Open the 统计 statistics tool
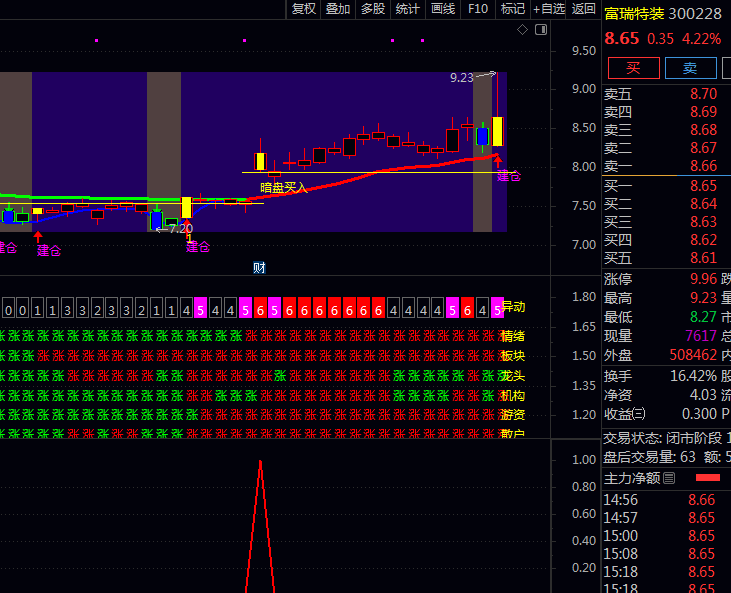The width and height of the screenshot is (731, 593). pyautogui.click(x=407, y=9)
